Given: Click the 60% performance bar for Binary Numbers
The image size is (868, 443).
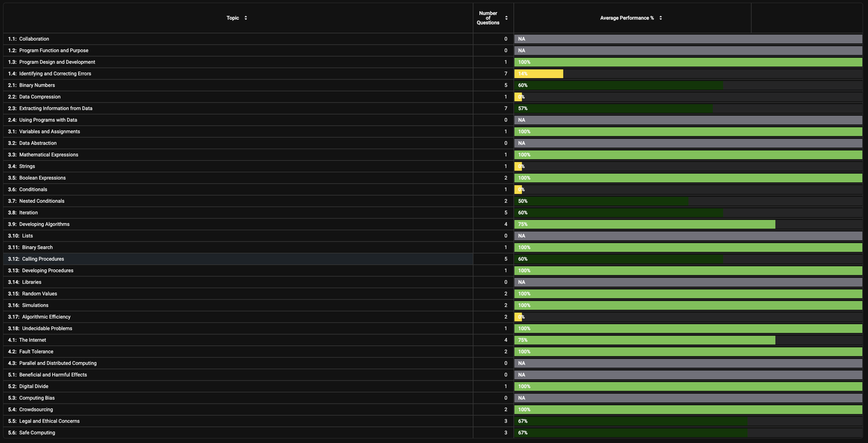Looking at the screenshot, I should coord(618,85).
